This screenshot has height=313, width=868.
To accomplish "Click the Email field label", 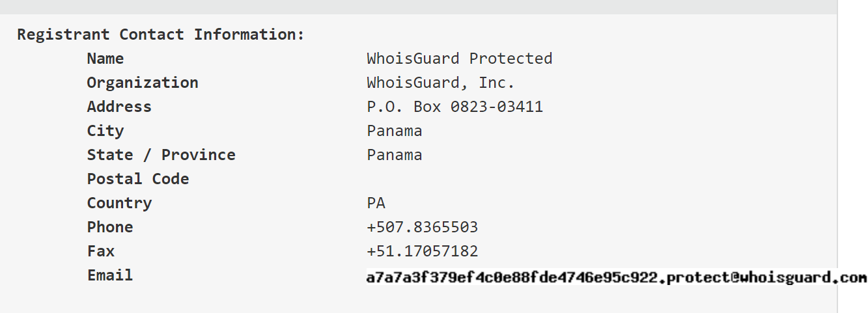I will pyautogui.click(x=109, y=275).
